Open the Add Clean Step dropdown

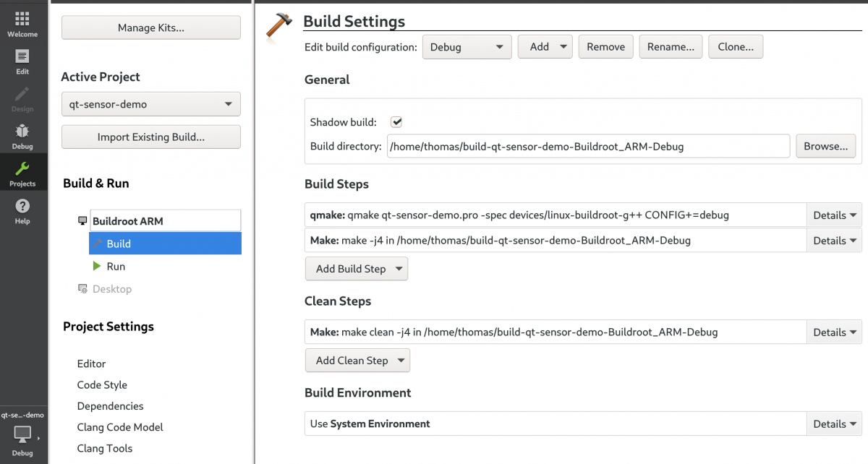click(x=357, y=360)
